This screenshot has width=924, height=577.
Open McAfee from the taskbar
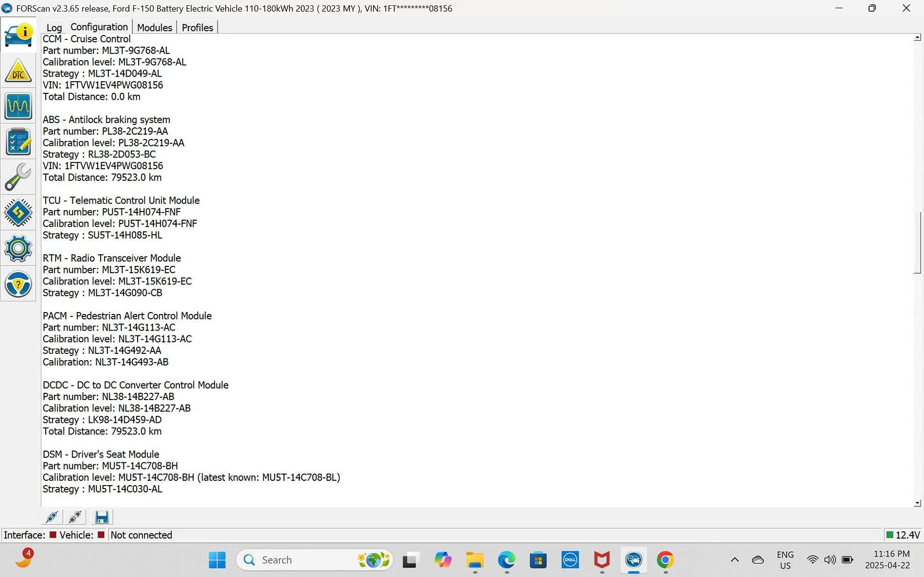coord(602,560)
